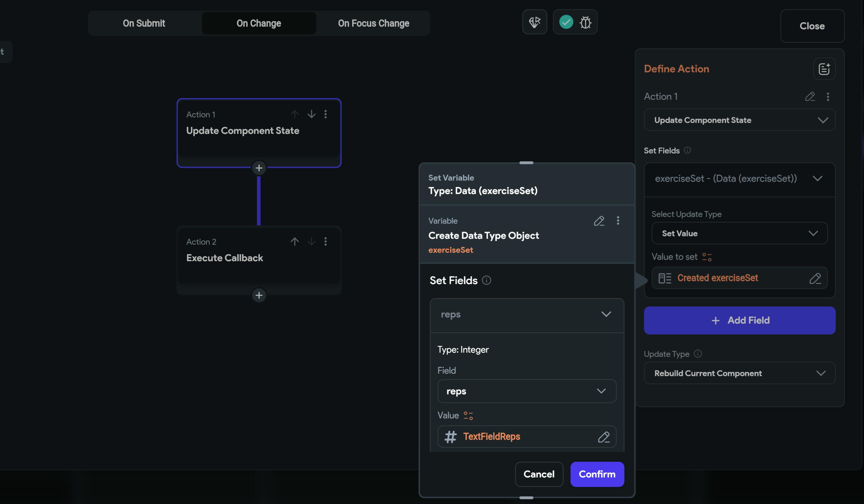Click the Add Field button

tap(739, 321)
